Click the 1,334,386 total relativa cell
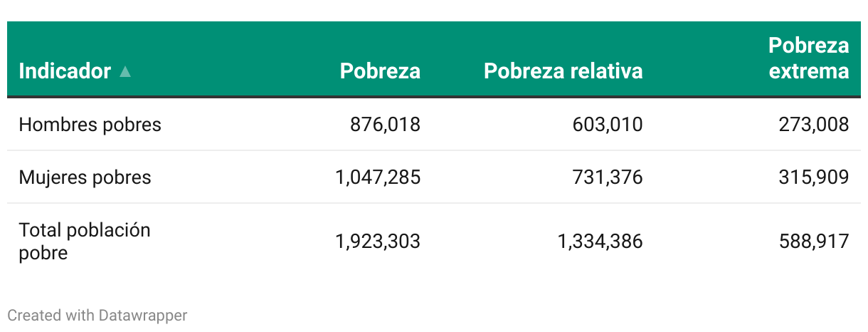This screenshot has width=868, height=332. [x=600, y=242]
